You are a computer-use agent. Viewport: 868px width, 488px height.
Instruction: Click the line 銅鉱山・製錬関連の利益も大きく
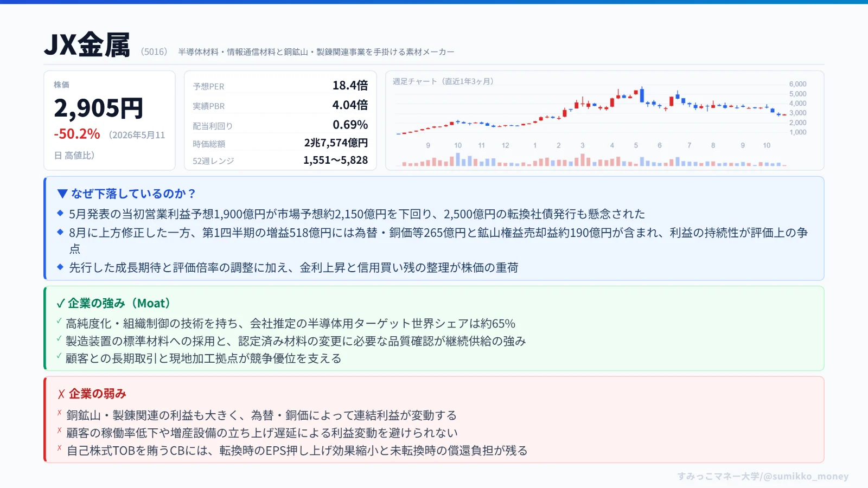[x=261, y=415]
